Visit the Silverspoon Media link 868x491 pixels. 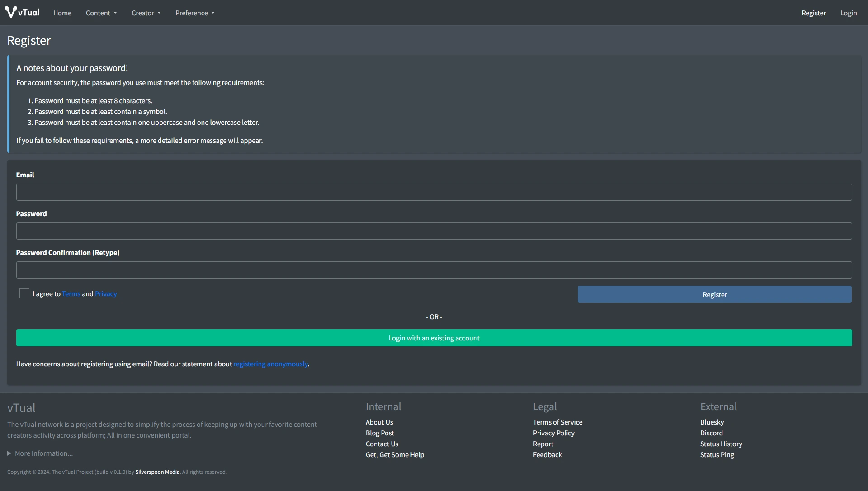coord(157,472)
